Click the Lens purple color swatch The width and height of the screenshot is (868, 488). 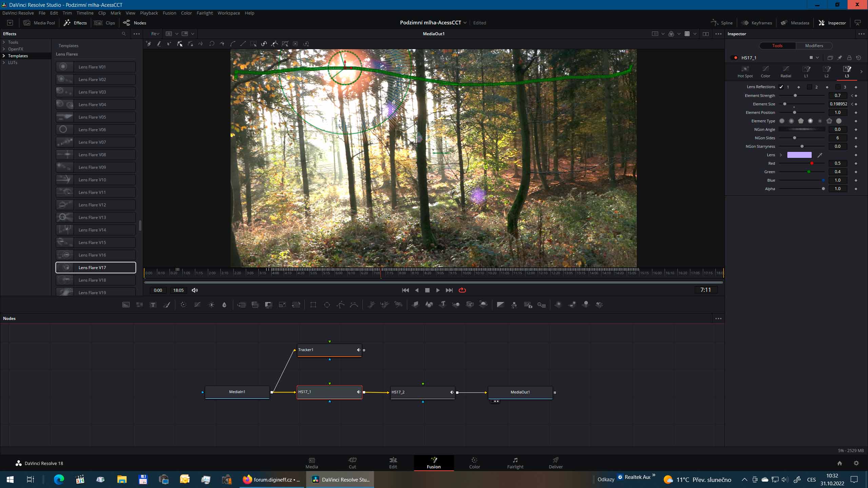[799, 155]
